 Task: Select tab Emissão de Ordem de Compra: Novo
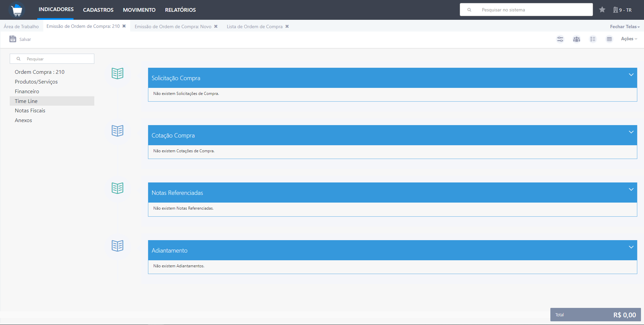click(173, 26)
